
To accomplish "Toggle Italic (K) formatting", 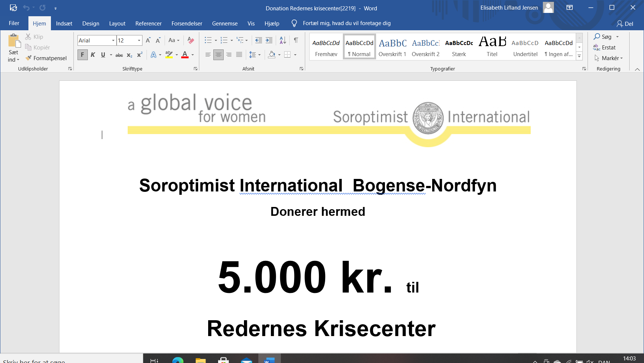I will [93, 55].
